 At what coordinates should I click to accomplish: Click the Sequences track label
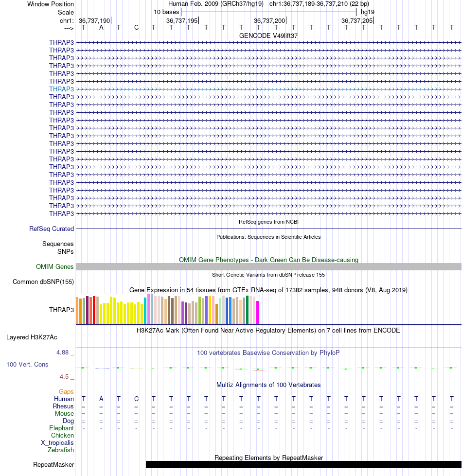point(58,244)
